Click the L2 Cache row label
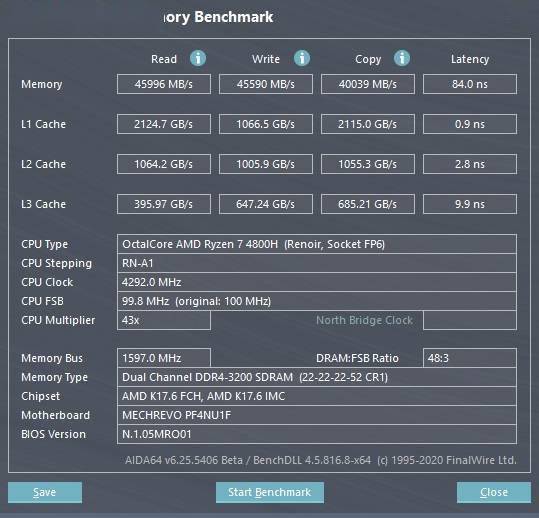This screenshot has width=539, height=518. coord(43,164)
